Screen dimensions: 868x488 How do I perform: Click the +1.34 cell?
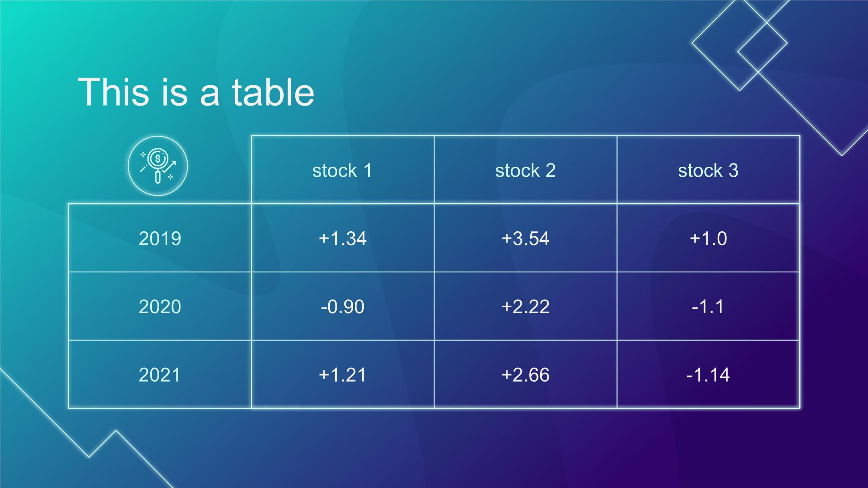342,238
